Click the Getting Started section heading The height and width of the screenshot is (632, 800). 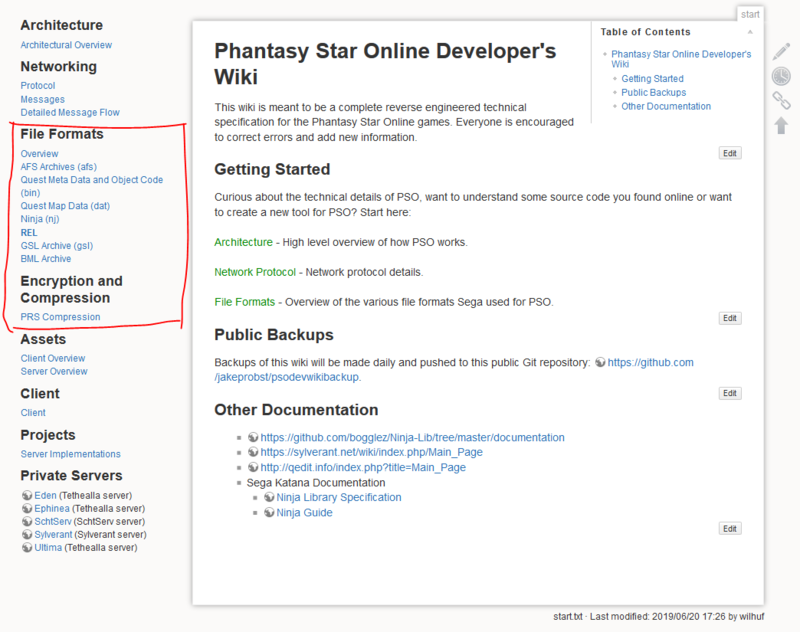pos(272,169)
